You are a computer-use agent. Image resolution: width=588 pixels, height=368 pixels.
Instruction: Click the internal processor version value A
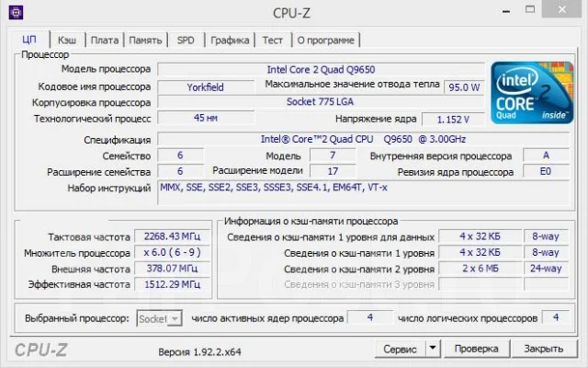(546, 155)
